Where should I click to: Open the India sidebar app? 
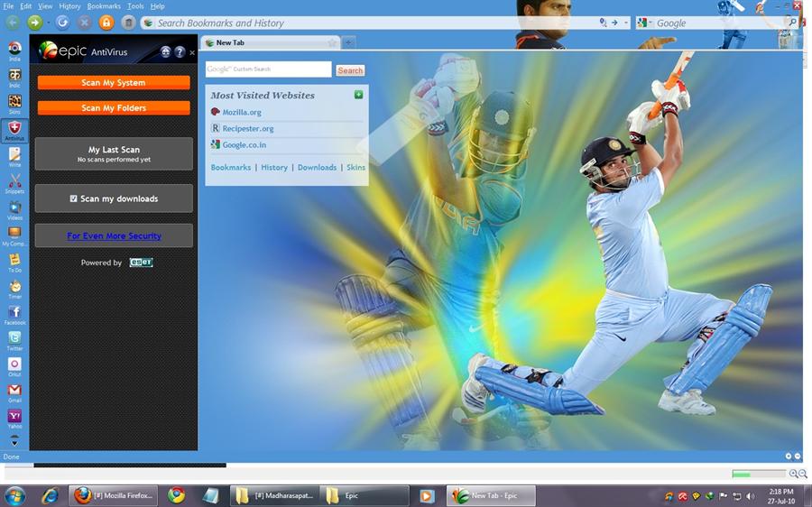tap(14, 51)
